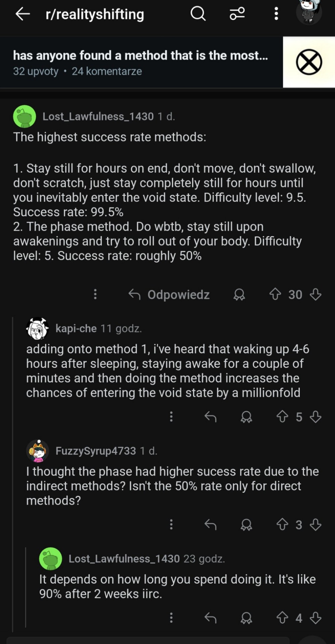Give an award to the top comment
This screenshot has height=644, width=335.
pyautogui.click(x=239, y=294)
